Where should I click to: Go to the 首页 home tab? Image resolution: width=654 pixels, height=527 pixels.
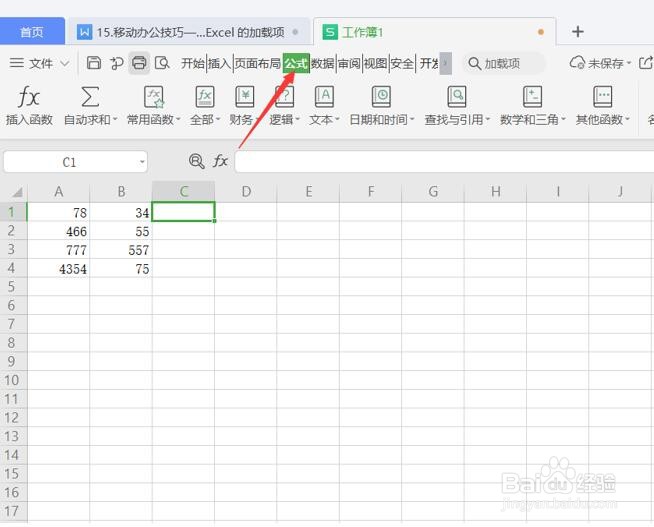[x=32, y=32]
